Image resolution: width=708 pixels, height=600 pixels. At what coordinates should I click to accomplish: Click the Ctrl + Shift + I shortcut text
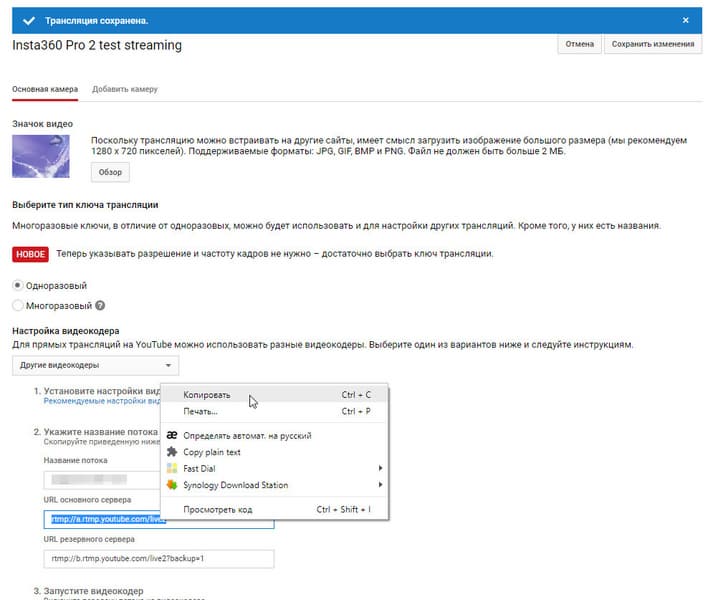(x=344, y=509)
